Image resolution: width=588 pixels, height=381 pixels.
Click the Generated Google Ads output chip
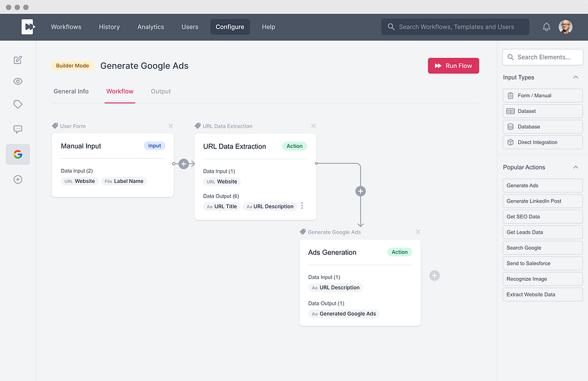pyautogui.click(x=344, y=314)
